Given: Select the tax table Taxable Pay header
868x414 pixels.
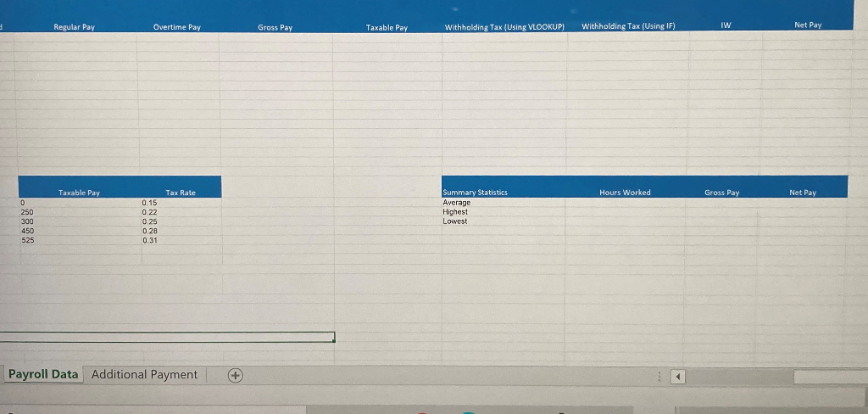Looking at the screenshot, I should point(79,193).
